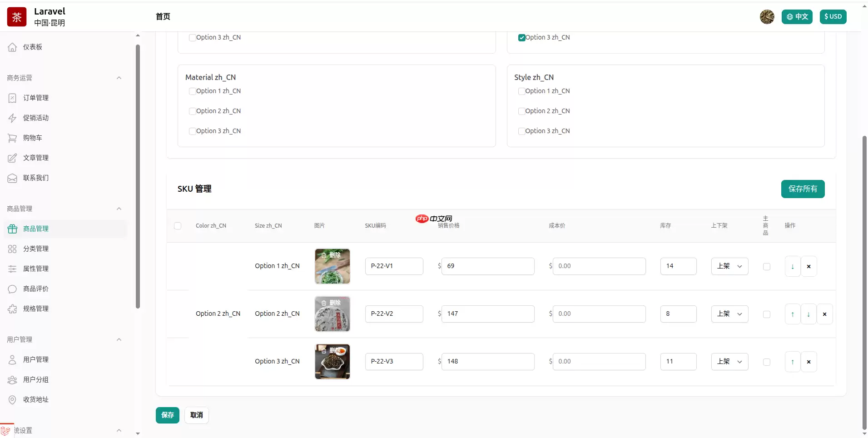Click the dashboard home icon in sidebar
Viewport: 868px width, 438px height.
(12, 47)
